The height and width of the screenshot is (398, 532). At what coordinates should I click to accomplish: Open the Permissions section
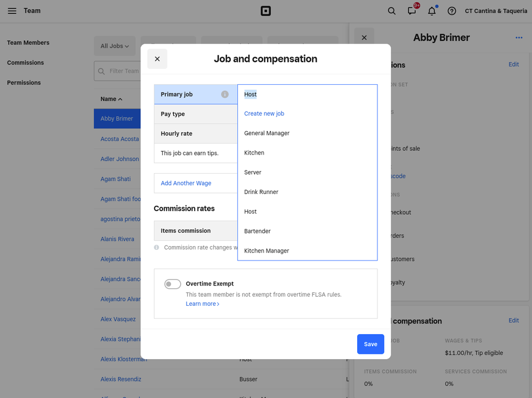pyautogui.click(x=23, y=82)
